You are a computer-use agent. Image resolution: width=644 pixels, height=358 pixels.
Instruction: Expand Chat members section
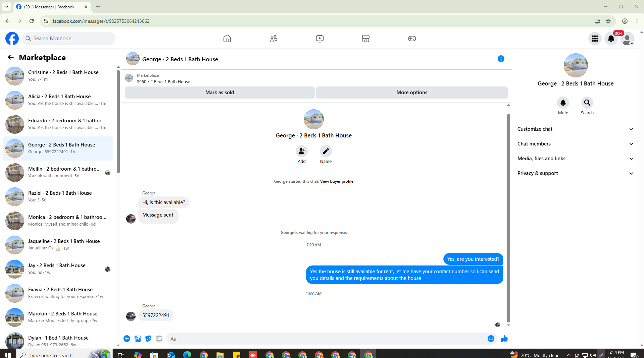[x=576, y=144]
